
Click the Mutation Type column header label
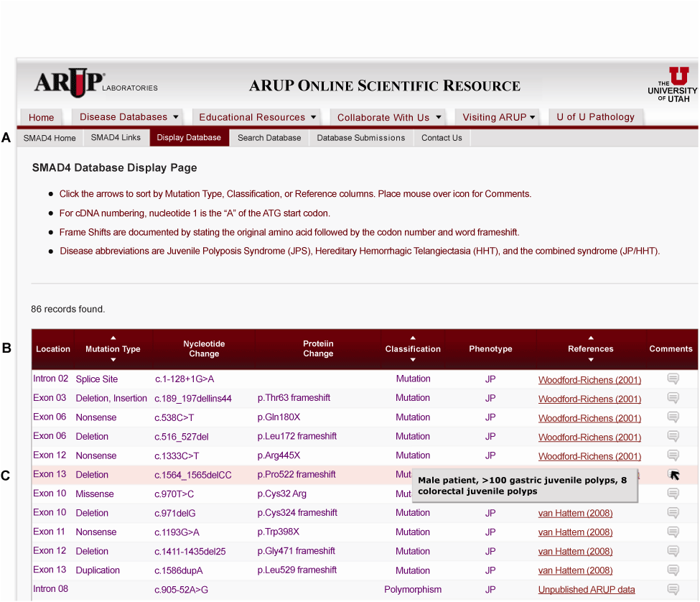click(x=113, y=349)
